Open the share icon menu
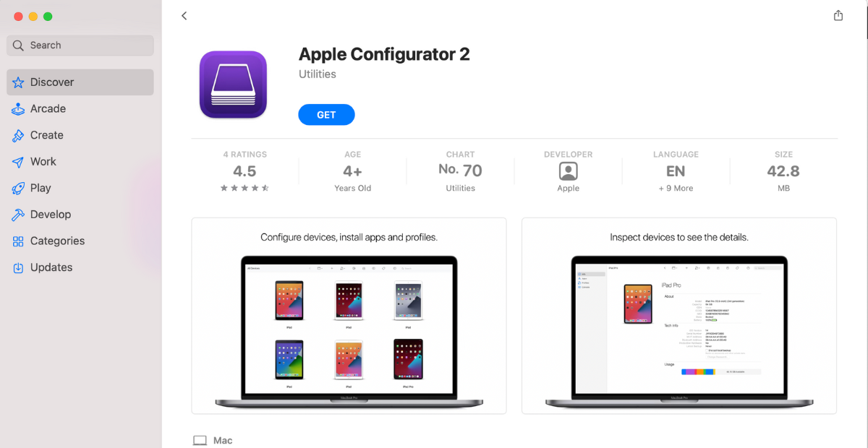The width and height of the screenshot is (868, 448). coord(838,15)
